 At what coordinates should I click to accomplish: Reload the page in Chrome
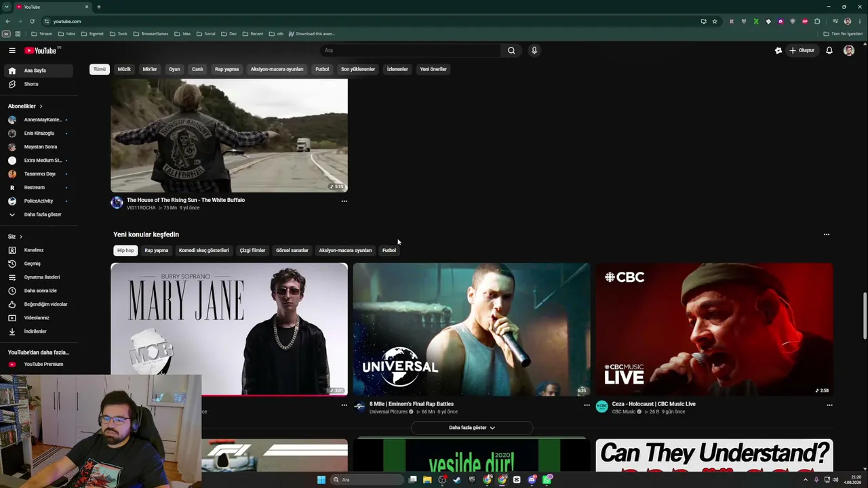[32, 21]
